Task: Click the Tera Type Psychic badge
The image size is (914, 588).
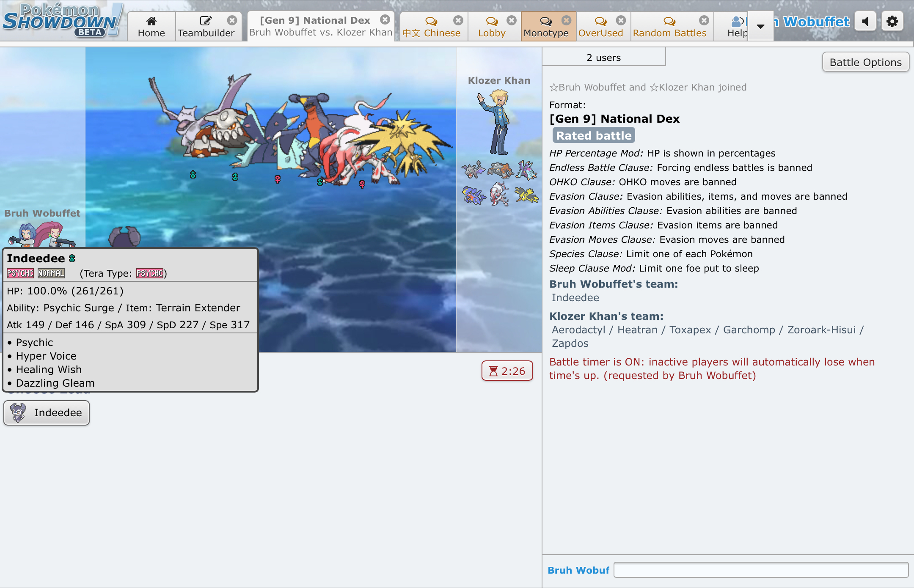Action: pos(150,273)
